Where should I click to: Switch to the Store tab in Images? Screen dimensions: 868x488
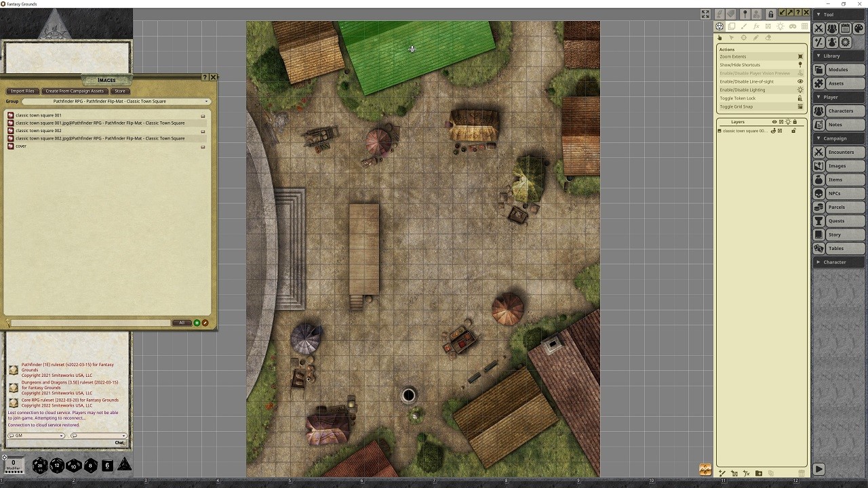(120, 91)
